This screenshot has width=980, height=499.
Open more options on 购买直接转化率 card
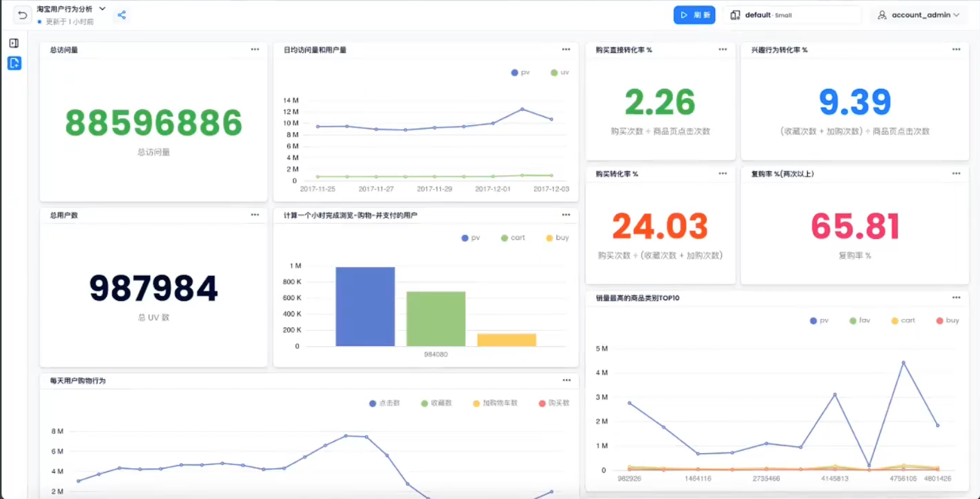point(723,49)
